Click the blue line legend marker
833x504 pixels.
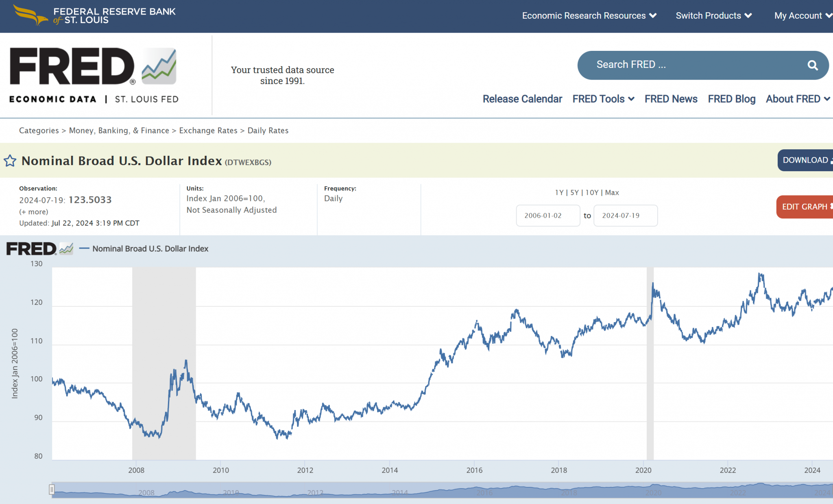tap(84, 248)
